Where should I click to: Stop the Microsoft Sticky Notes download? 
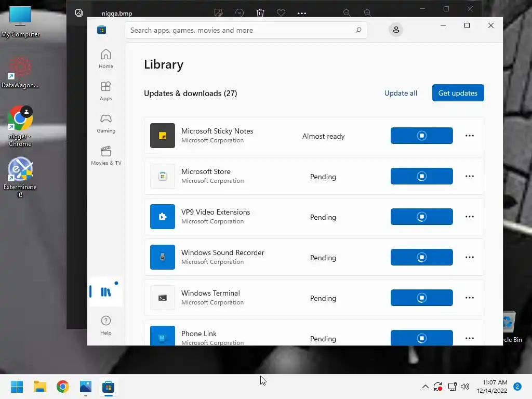pyautogui.click(x=421, y=136)
